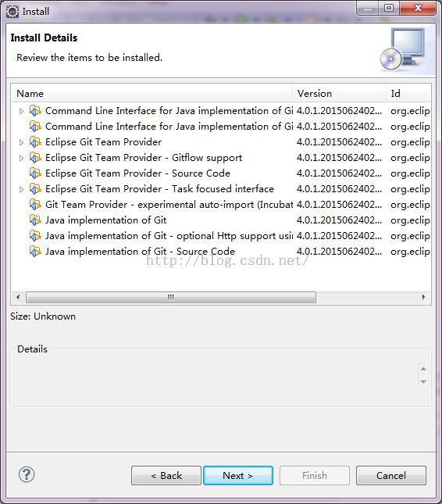This screenshot has width=442, height=504.
Task: Click the disabled Finish button
Action: [x=315, y=475]
